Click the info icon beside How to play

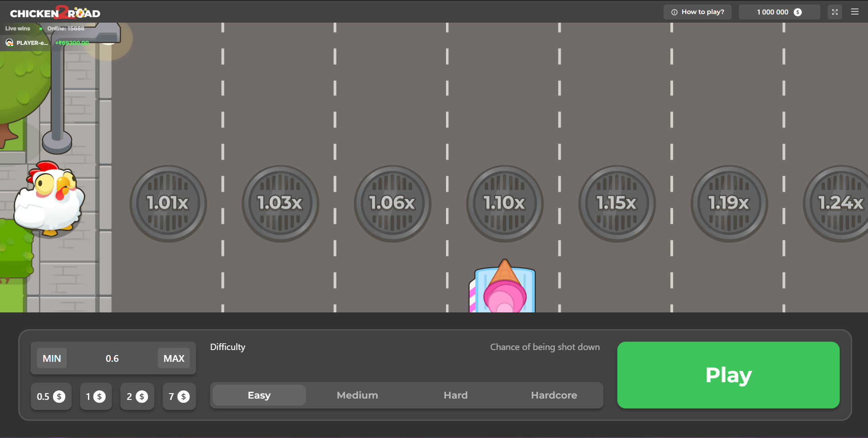(x=674, y=12)
